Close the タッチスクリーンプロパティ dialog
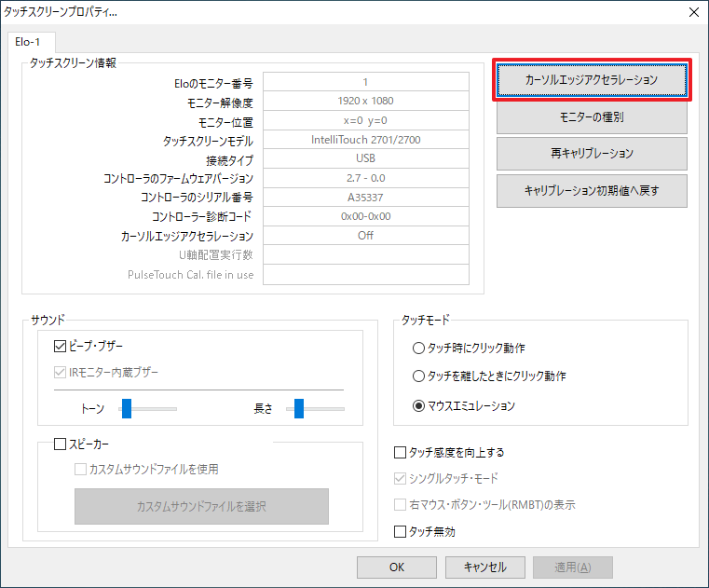 tap(692, 12)
